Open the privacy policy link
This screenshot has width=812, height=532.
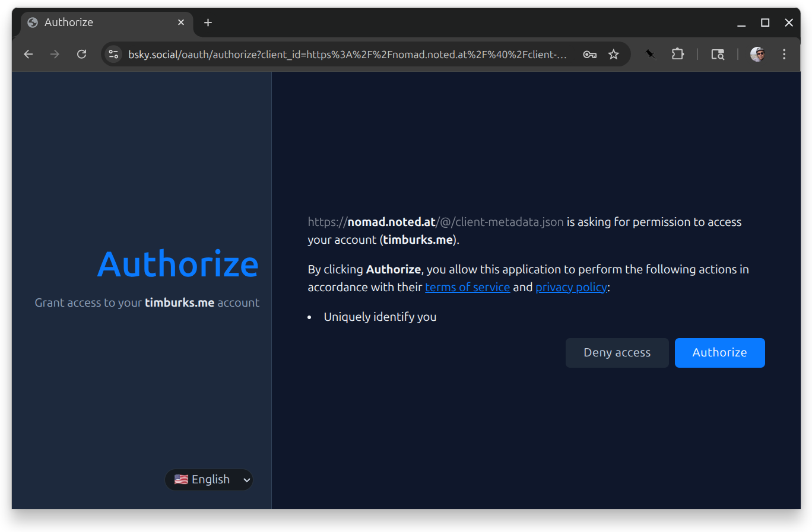pyautogui.click(x=571, y=288)
